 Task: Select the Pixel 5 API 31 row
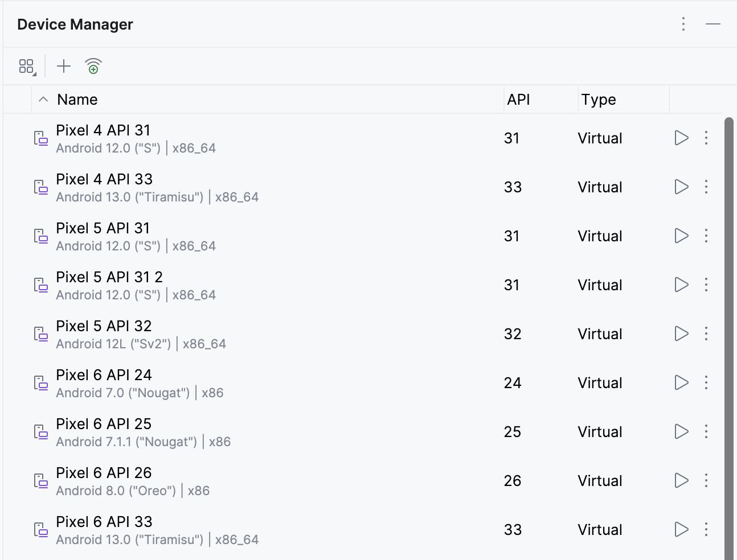point(228,236)
